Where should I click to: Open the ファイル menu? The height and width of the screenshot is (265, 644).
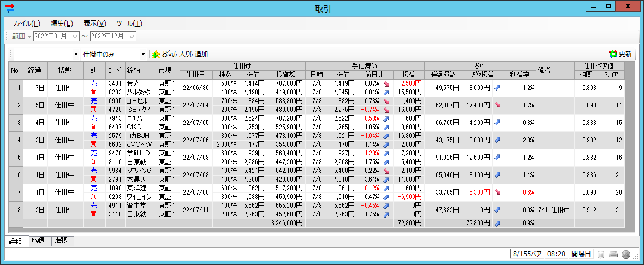point(26,23)
